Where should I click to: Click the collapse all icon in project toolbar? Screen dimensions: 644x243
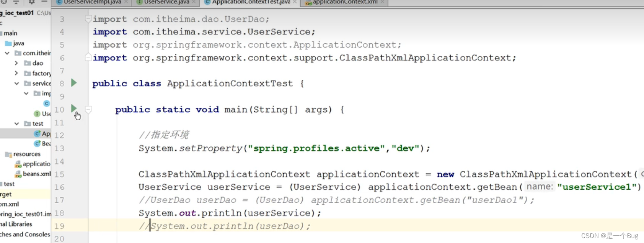tap(16, 2)
